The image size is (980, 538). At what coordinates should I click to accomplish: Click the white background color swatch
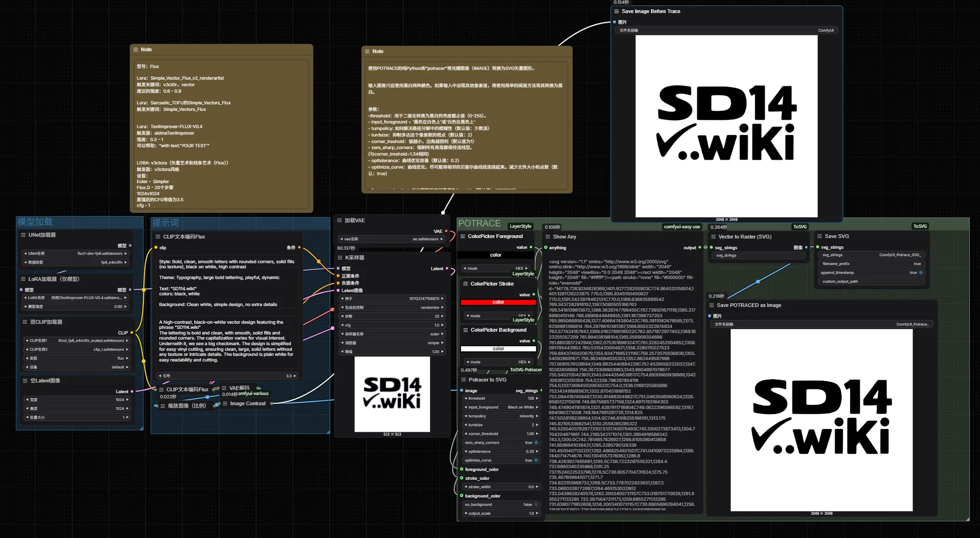coord(498,348)
